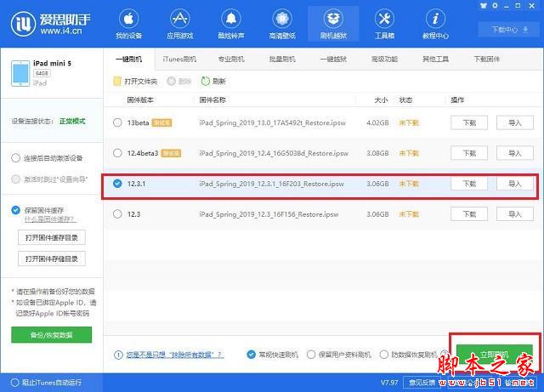Switch to 下载固件 tab
The image size is (544, 392).
click(x=487, y=59)
